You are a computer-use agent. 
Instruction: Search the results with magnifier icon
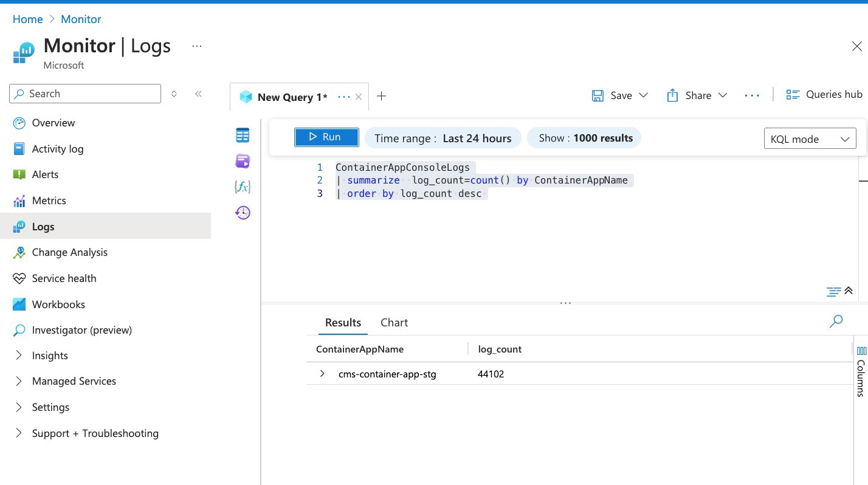[836, 321]
